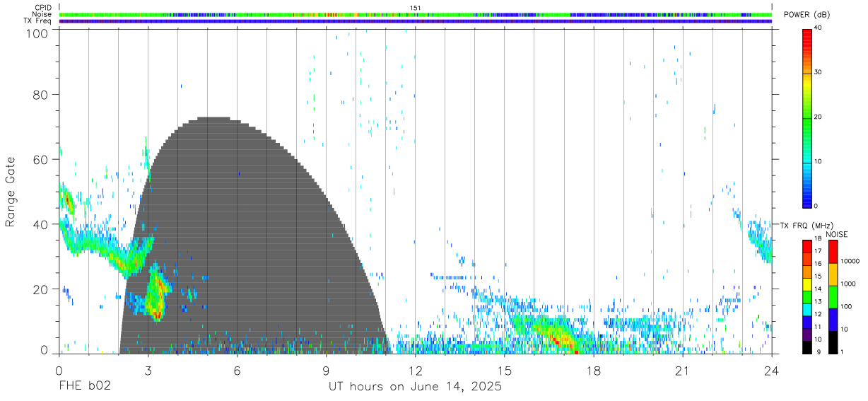868x401 pixels.
Task: Click the black swatch in noise legend
Action: tap(833, 342)
